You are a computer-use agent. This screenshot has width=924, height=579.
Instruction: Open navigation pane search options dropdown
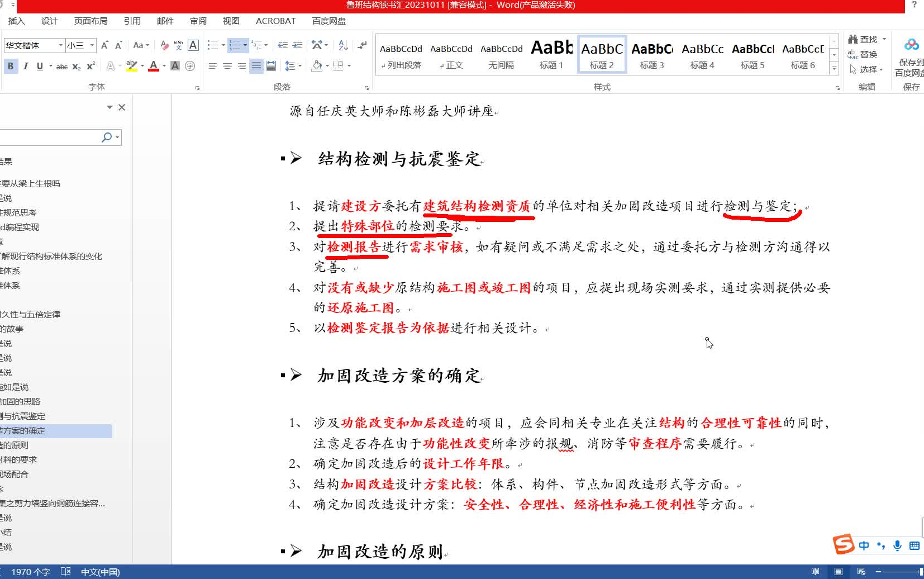point(117,137)
